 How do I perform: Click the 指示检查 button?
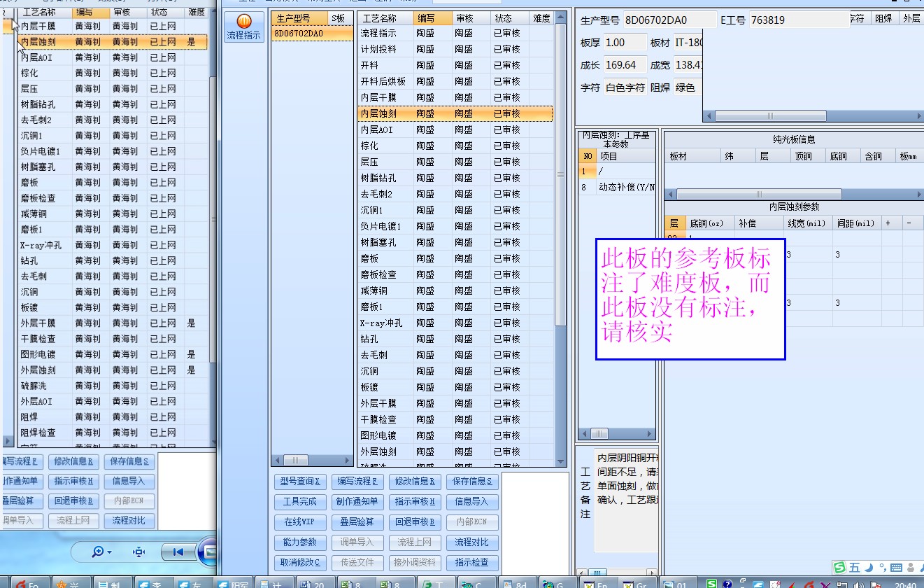coord(472,563)
